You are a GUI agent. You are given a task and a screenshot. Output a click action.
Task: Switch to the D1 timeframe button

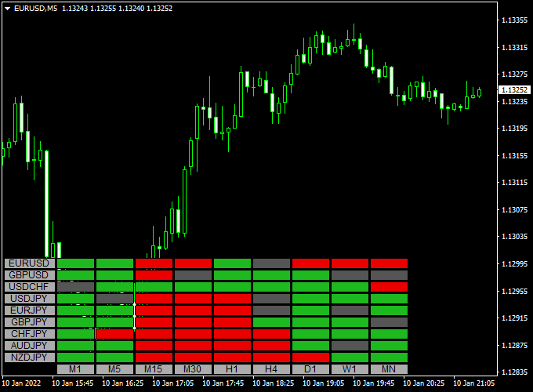[310, 369]
